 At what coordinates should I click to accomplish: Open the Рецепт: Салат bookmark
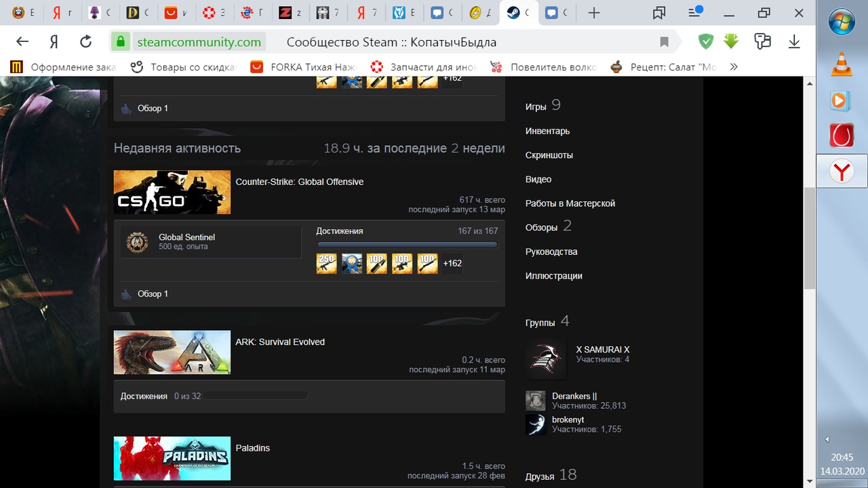click(x=663, y=66)
